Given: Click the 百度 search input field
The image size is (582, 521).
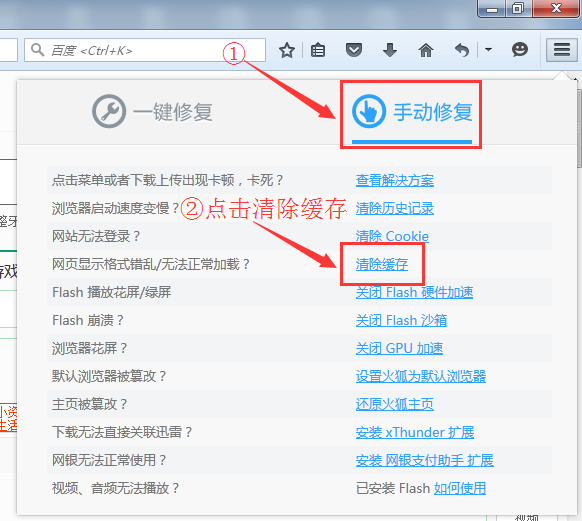Looking at the screenshot, I should [x=145, y=50].
